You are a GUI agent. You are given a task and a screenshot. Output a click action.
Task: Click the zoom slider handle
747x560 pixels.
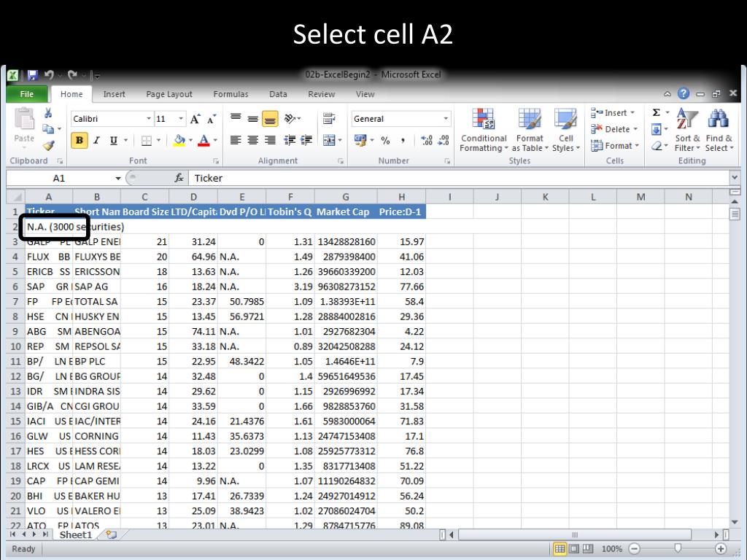point(678,548)
